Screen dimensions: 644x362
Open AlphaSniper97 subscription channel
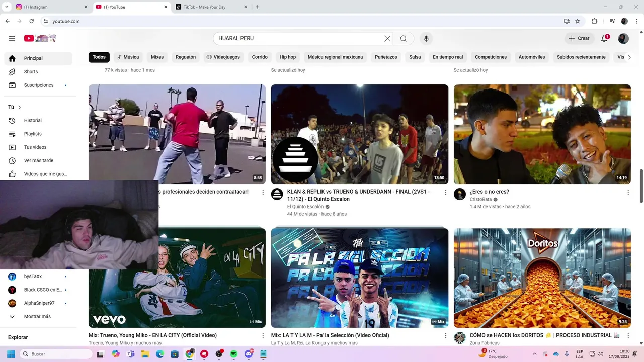(38, 303)
